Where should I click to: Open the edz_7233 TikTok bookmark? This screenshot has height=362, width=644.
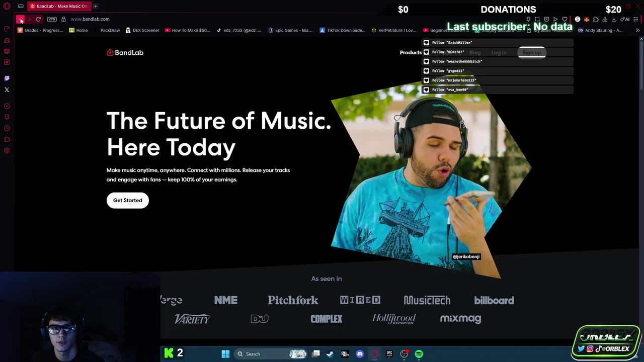pos(238,30)
